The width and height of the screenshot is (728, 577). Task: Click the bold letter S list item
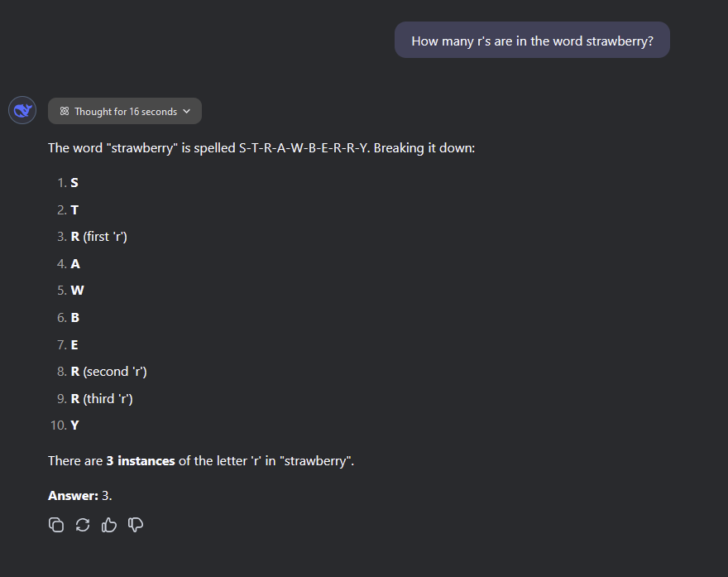click(x=74, y=183)
